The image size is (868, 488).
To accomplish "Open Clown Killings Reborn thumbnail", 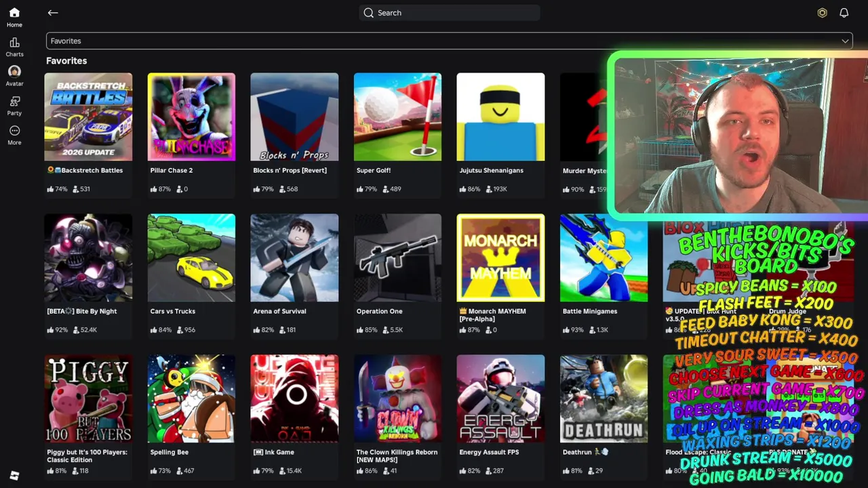I will pos(397,399).
